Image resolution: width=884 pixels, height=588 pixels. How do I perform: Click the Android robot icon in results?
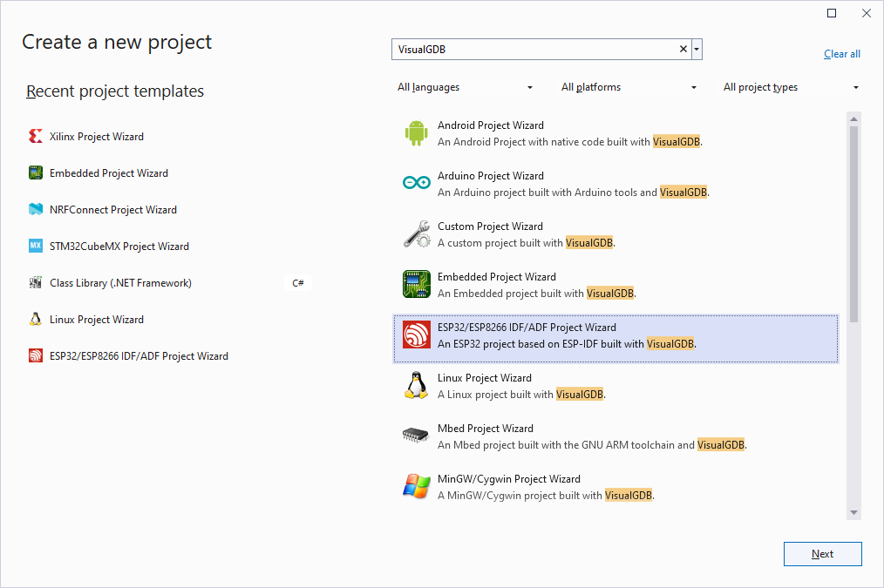click(x=417, y=133)
